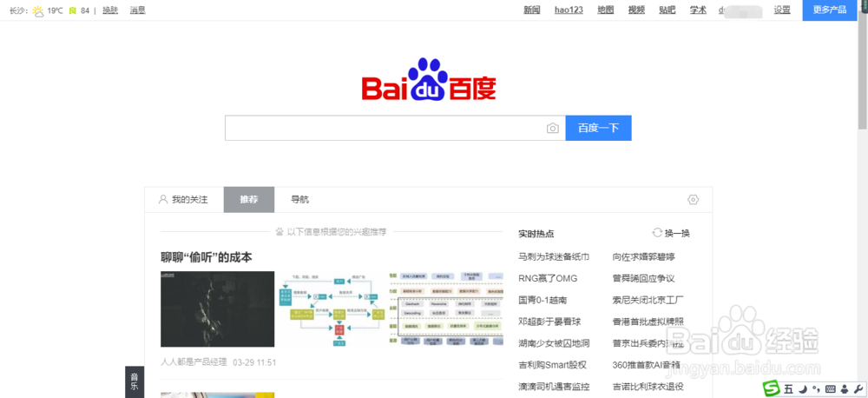868x398 pixels.
Task: Toggle the 五 Wubi input mode icon
Action: [x=789, y=388]
